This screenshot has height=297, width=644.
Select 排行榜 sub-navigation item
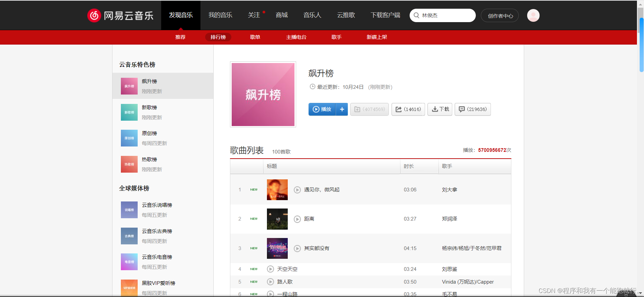click(218, 37)
